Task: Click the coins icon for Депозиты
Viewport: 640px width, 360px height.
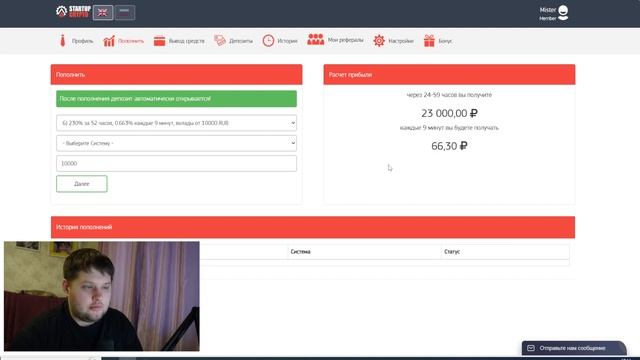Action: 220,40
